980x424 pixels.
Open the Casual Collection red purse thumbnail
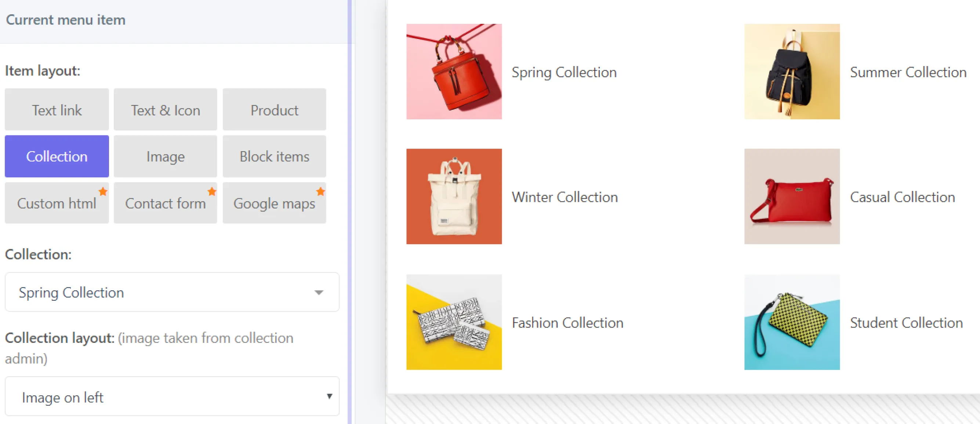click(792, 196)
